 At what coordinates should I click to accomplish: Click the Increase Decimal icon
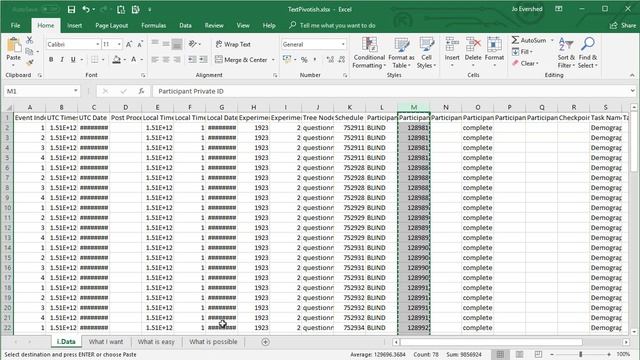click(x=330, y=60)
